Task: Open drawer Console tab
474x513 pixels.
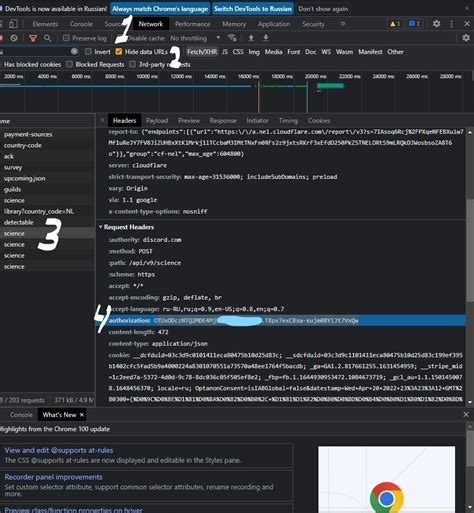Action: 21,415
